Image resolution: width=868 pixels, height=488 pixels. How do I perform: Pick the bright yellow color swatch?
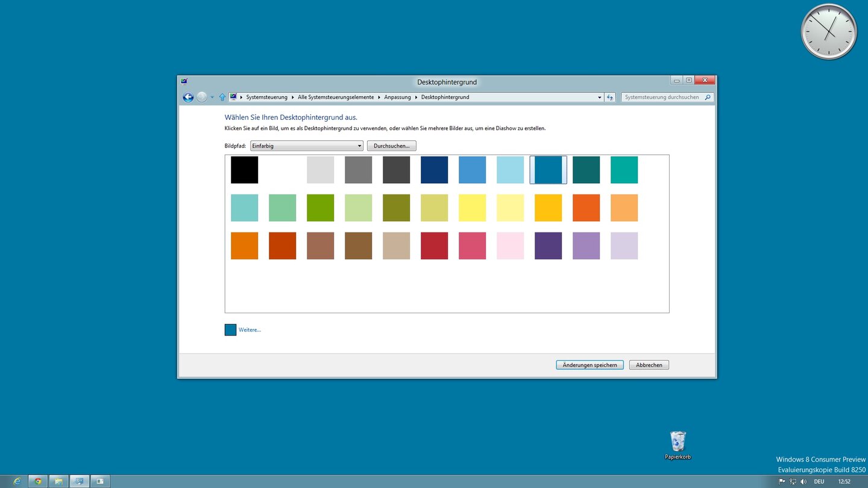[472, 208]
